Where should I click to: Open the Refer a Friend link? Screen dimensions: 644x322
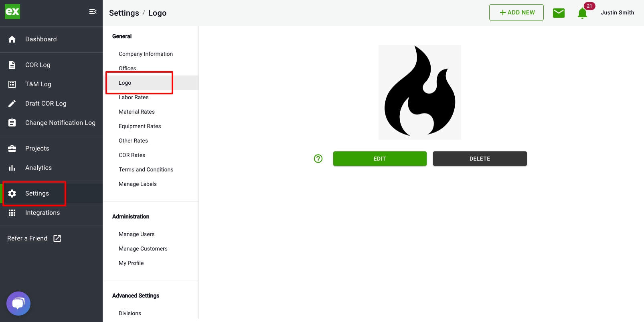coord(27,238)
